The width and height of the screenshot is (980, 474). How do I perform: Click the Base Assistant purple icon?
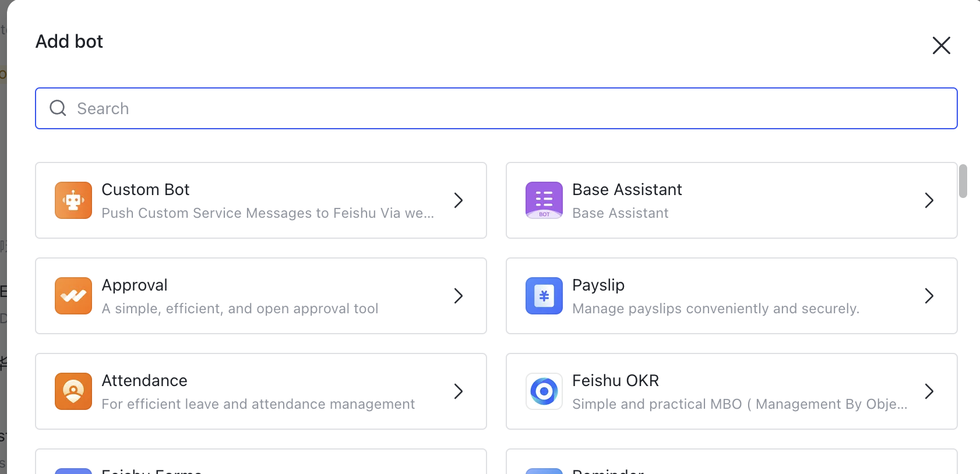544,200
